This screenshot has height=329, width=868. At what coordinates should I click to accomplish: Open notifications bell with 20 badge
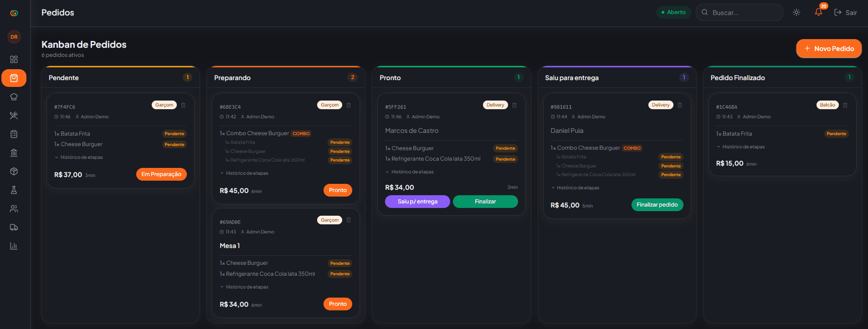(x=819, y=12)
